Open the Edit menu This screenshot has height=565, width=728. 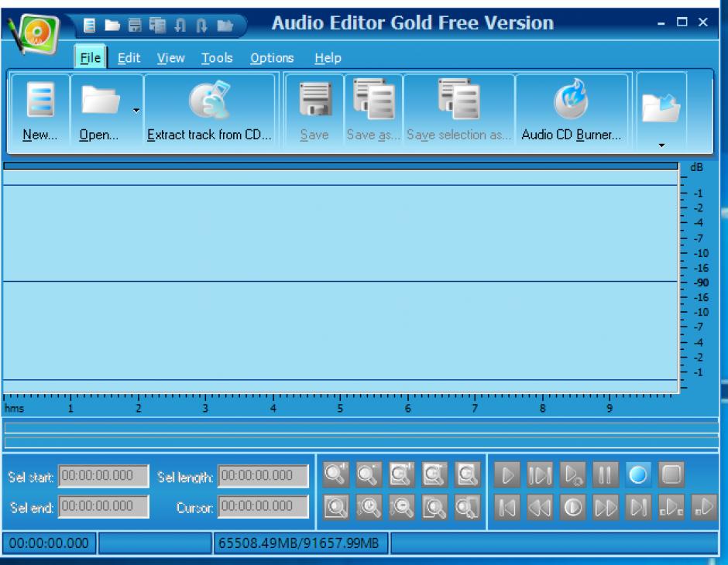129,58
